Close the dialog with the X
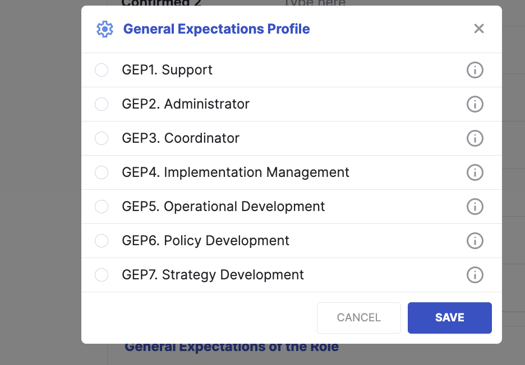 point(479,29)
